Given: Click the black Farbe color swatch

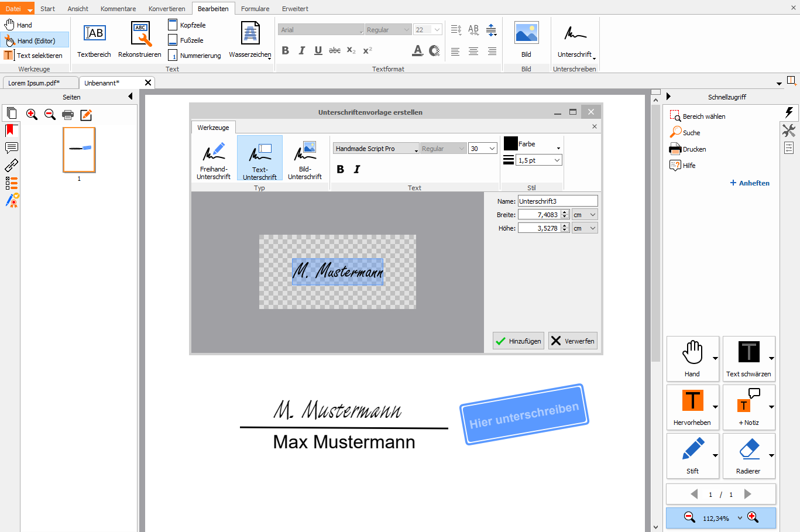Looking at the screenshot, I should click(x=511, y=144).
